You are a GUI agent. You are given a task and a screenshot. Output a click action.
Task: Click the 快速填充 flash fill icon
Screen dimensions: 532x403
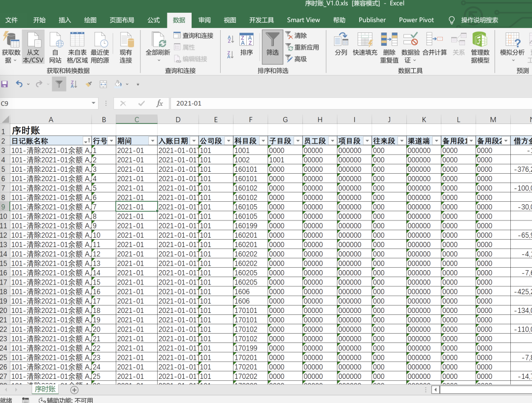click(x=365, y=39)
